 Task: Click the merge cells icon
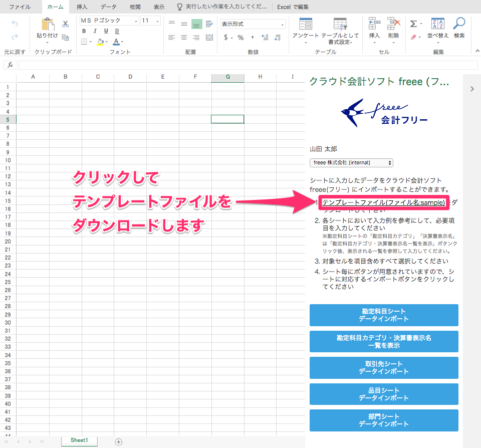(209, 38)
